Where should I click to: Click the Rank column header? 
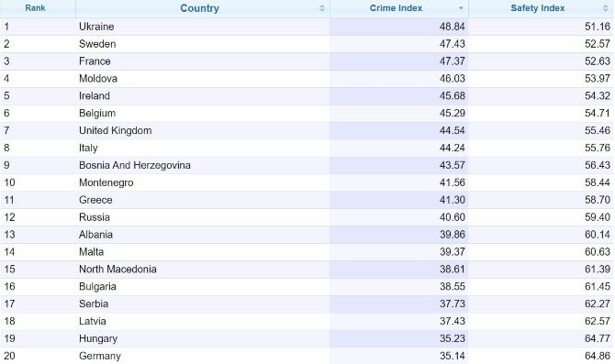[35, 8]
